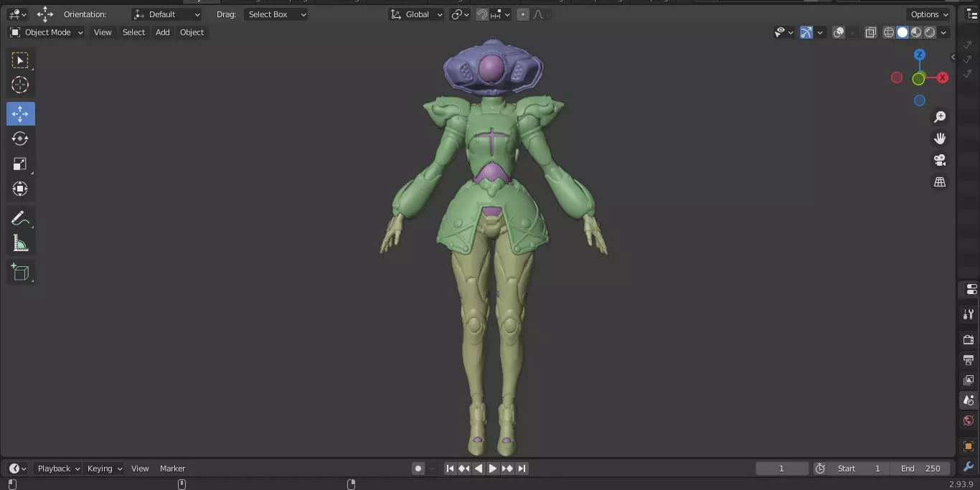Click the green Y axis gizmo
The width and height of the screenshot is (980, 490).
918,79
